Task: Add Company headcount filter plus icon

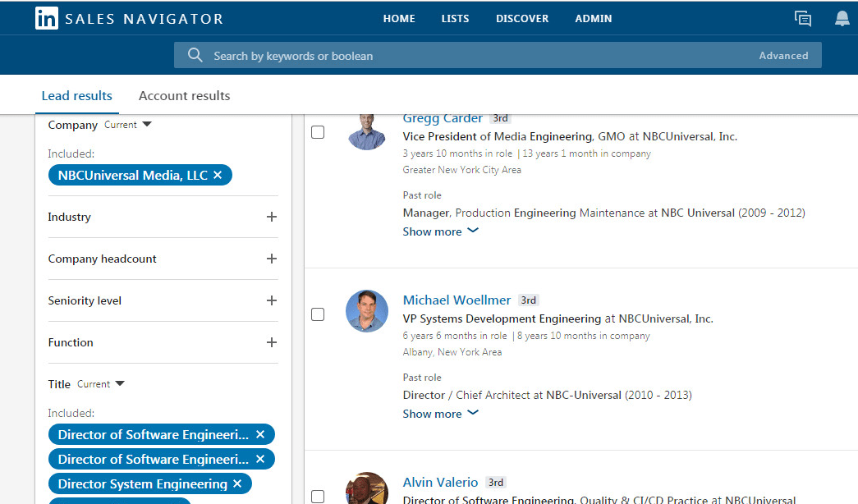Action: 272,259
